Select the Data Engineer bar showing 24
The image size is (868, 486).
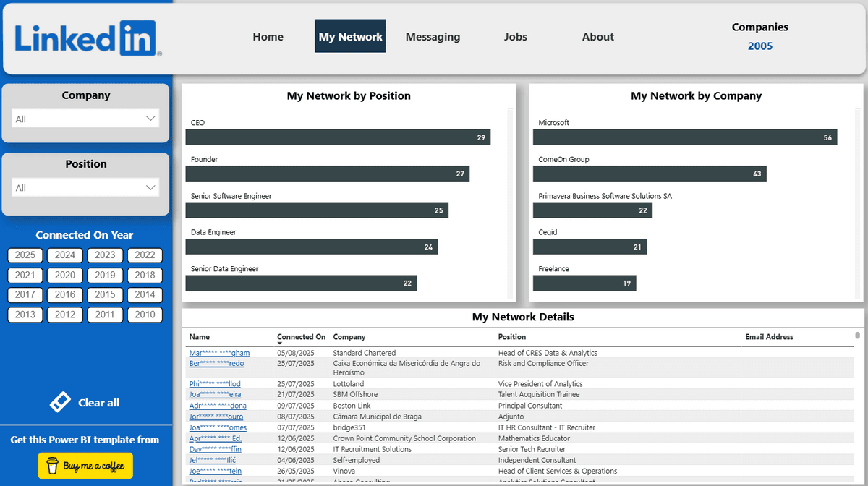click(312, 247)
